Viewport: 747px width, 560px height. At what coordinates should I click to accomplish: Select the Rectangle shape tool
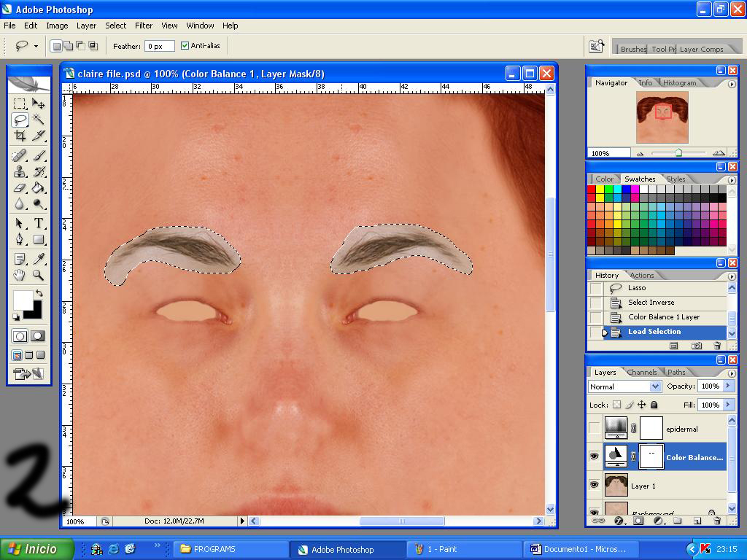(38, 239)
